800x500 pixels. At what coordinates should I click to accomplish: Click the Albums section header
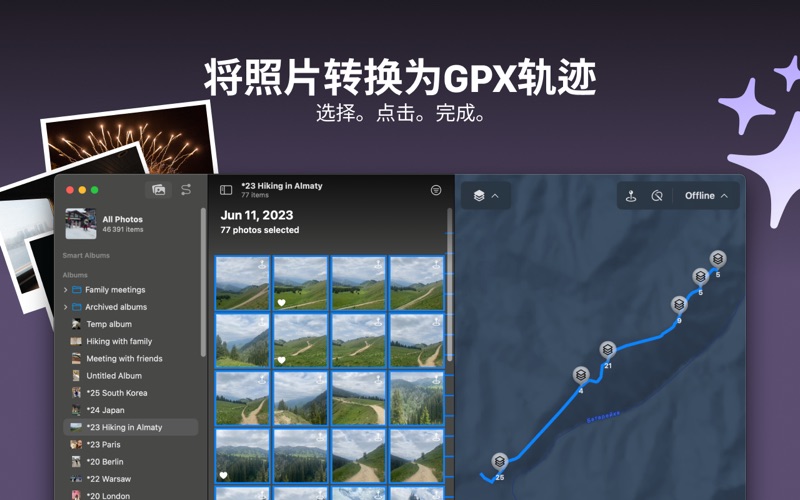(75, 275)
